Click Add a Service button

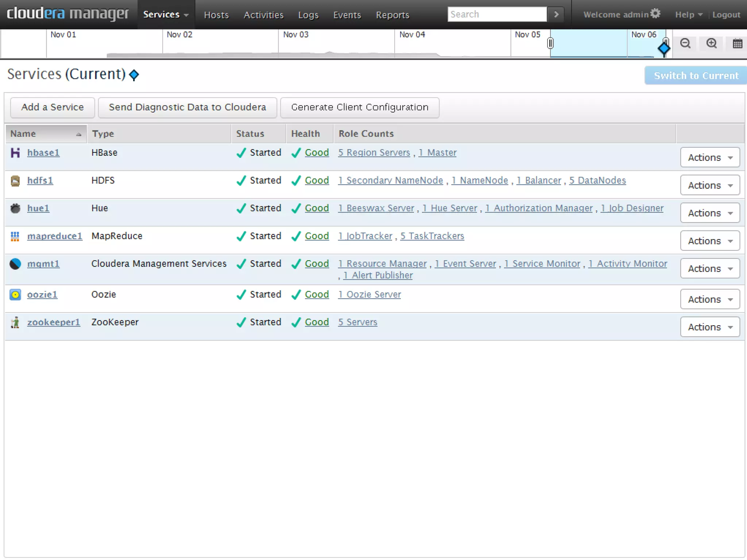tap(53, 108)
